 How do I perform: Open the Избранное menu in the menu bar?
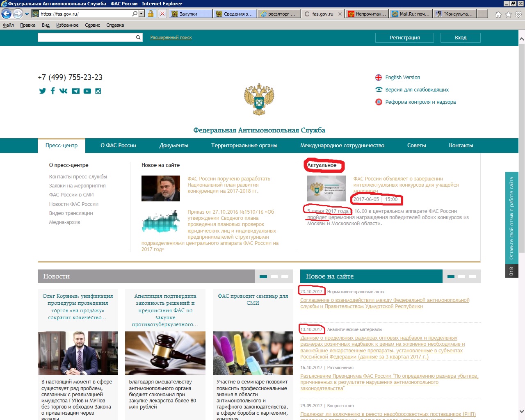[x=67, y=25]
